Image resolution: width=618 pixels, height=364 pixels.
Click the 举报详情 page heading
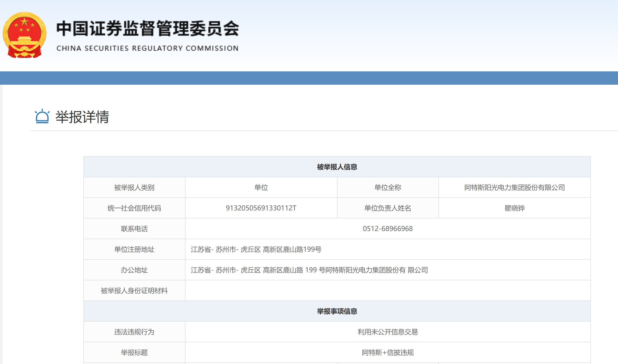coord(82,117)
